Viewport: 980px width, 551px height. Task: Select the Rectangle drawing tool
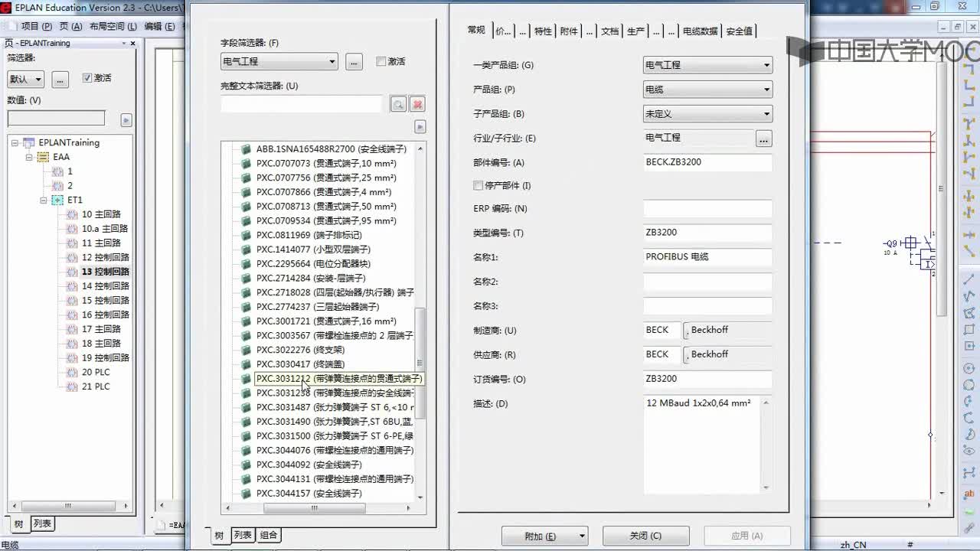[x=969, y=330]
